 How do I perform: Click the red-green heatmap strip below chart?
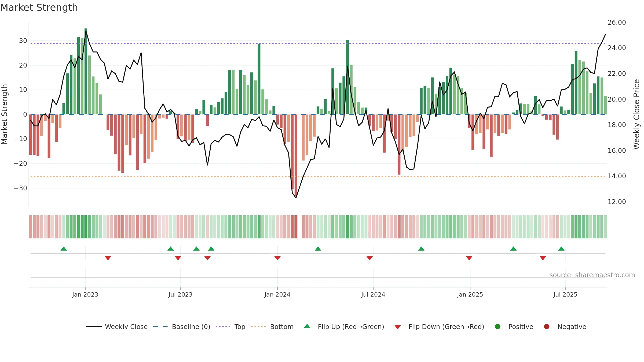click(318, 227)
